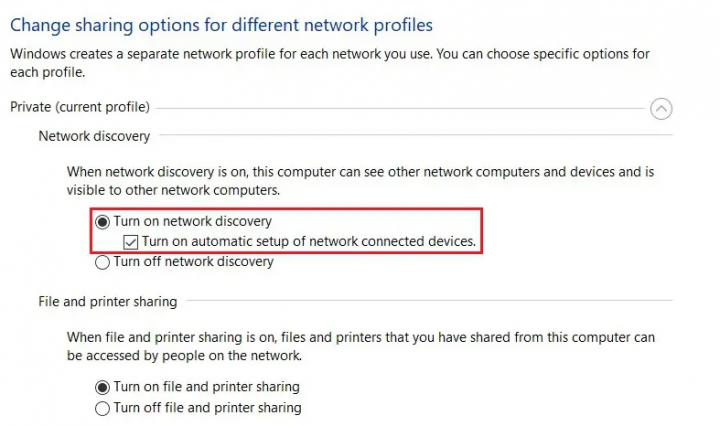Screen dimensions: 720x426
Task: Click 'Turn off file and printer sharing' label
Action: (207, 408)
